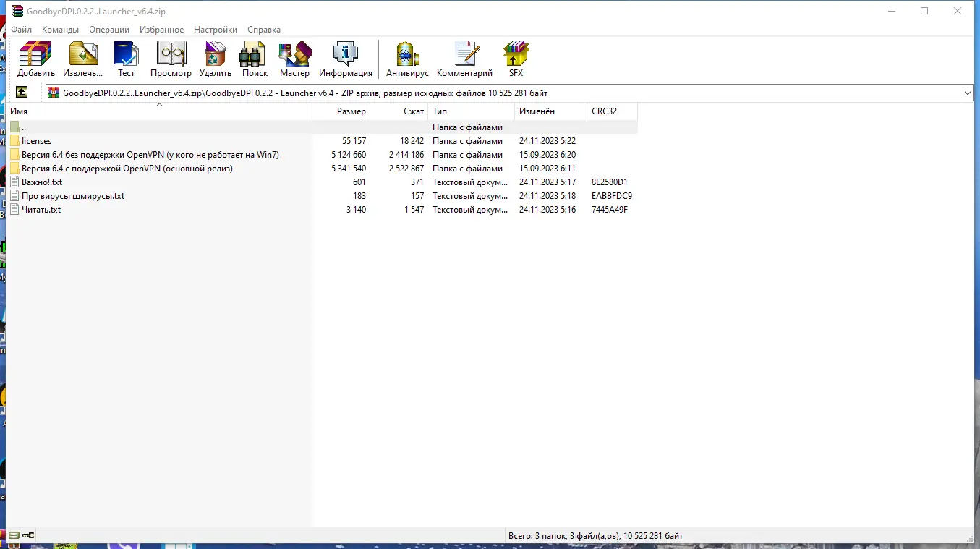Screen dimensions: 980x549
Task: Click the Удалить (Delete) toolbar icon
Action: click(x=216, y=59)
